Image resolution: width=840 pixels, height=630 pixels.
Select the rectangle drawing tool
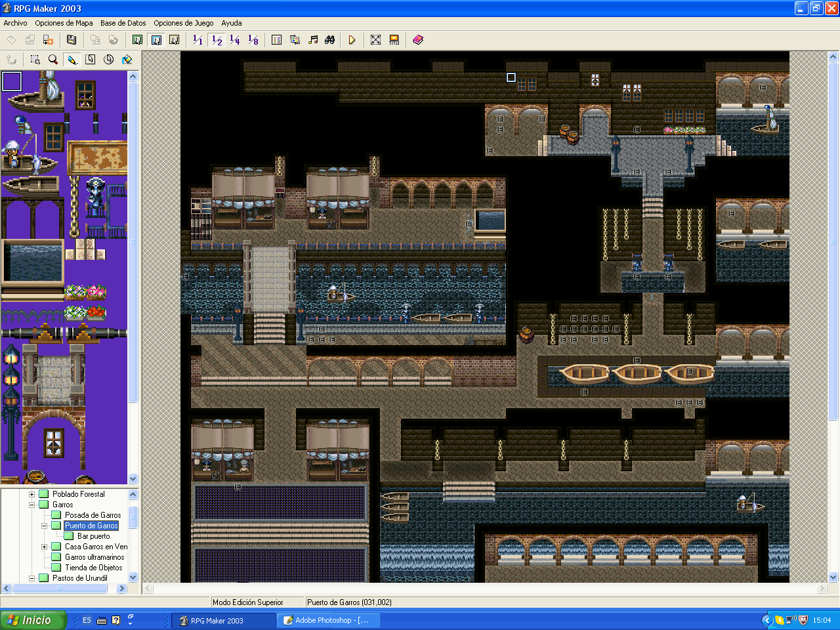click(x=91, y=60)
